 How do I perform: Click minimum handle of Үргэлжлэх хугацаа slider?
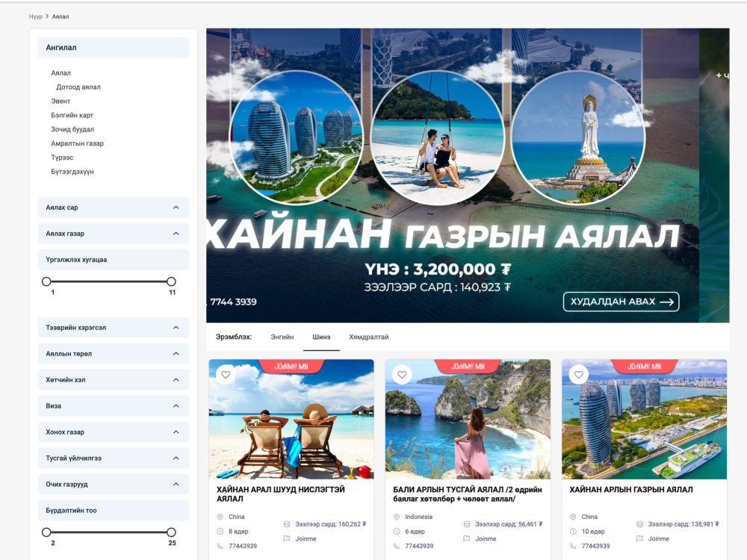[x=46, y=281]
